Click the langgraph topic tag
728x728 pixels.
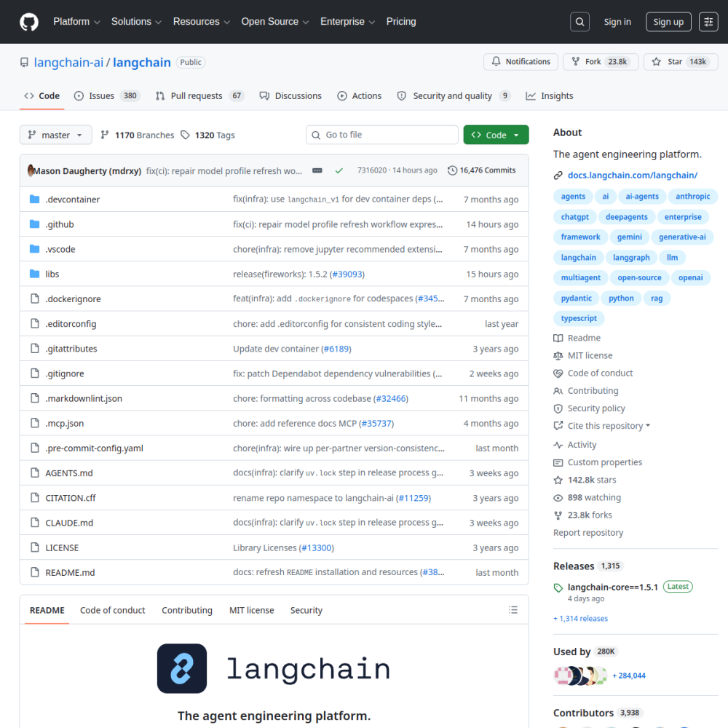[631, 258]
